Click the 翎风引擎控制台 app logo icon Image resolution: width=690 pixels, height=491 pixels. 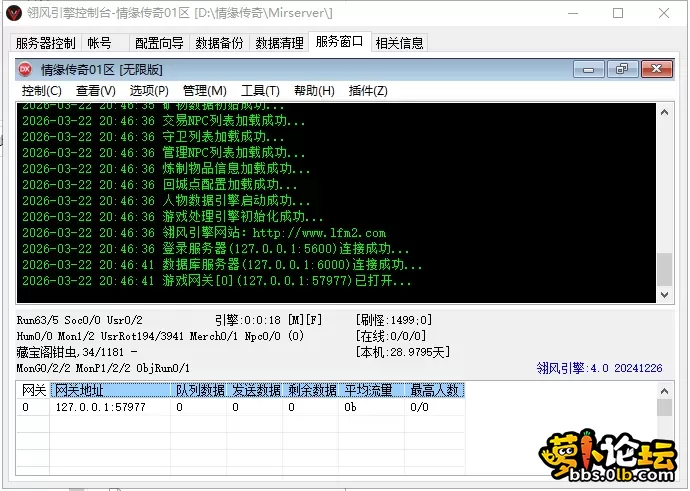click(x=15, y=13)
